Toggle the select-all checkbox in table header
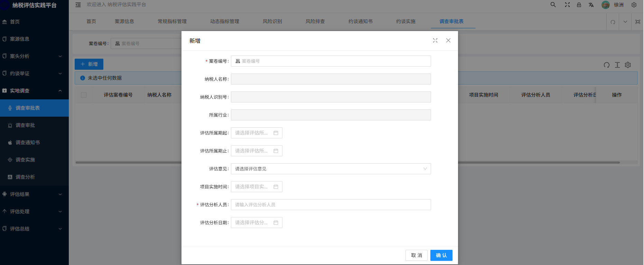The height and width of the screenshot is (265, 644). coord(84,95)
